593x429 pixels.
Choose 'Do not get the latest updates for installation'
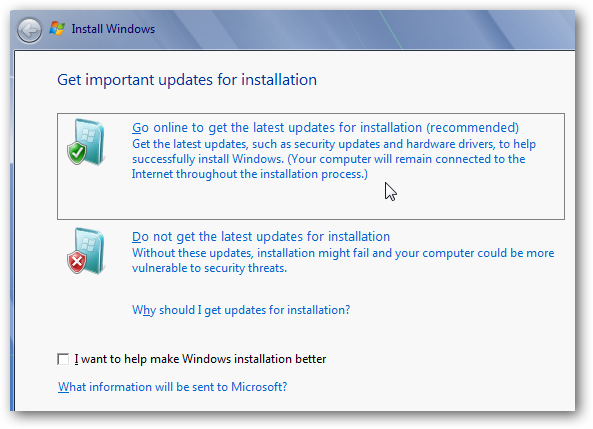[x=261, y=237]
